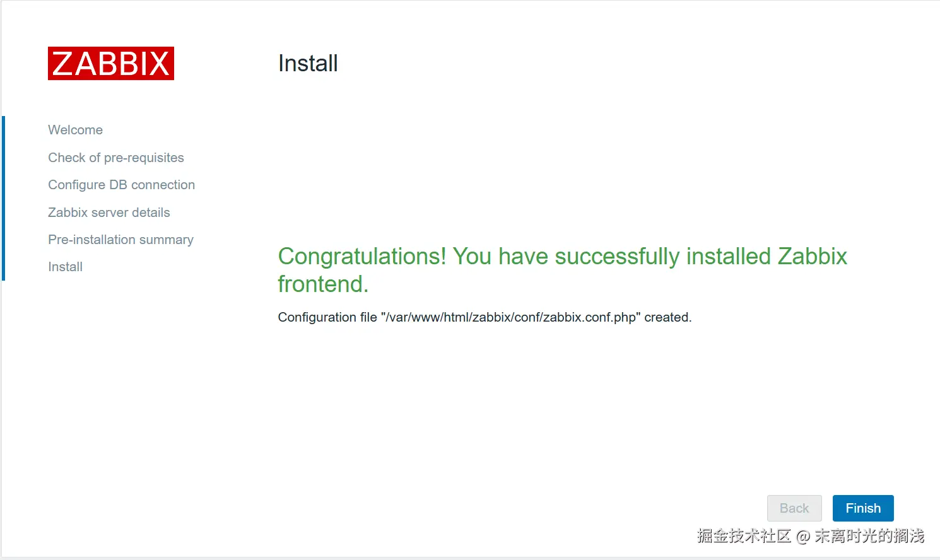Select Configure DB connection step
Image resolution: width=940 pixels, height=560 pixels.
pyautogui.click(x=122, y=185)
